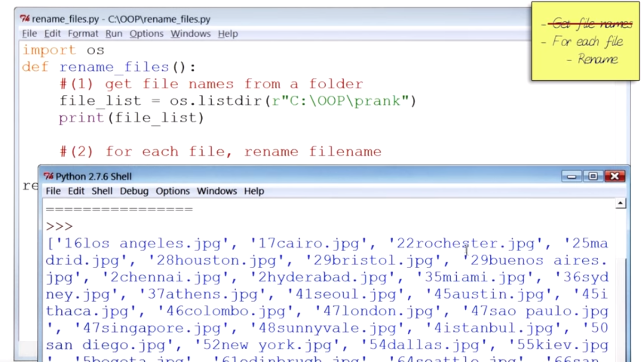Open Help menu in Python Shell
Viewport: 644px width, 362px height.
(x=254, y=191)
